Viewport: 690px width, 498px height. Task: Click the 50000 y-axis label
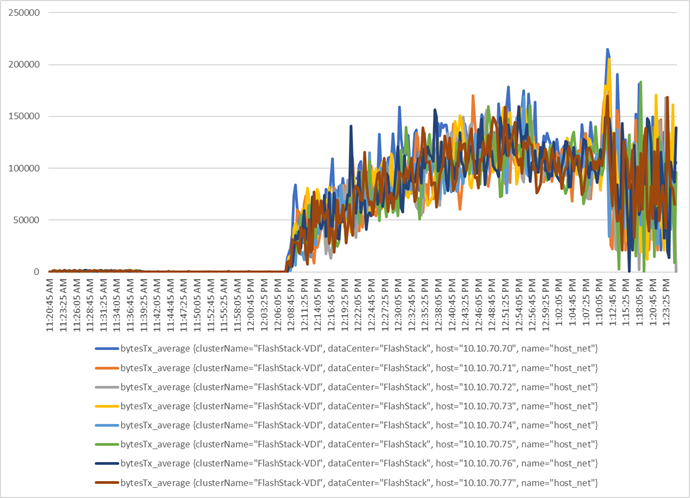coord(27,220)
